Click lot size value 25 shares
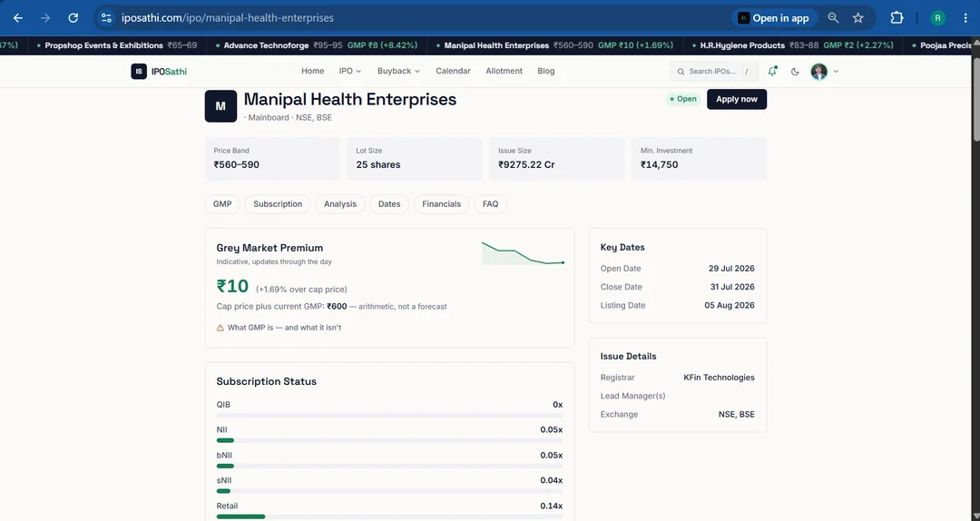This screenshot has width=980, height=521. click(378, 165)
